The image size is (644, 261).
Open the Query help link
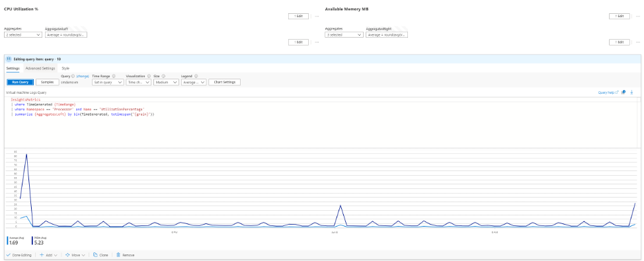tap(608, 93)
